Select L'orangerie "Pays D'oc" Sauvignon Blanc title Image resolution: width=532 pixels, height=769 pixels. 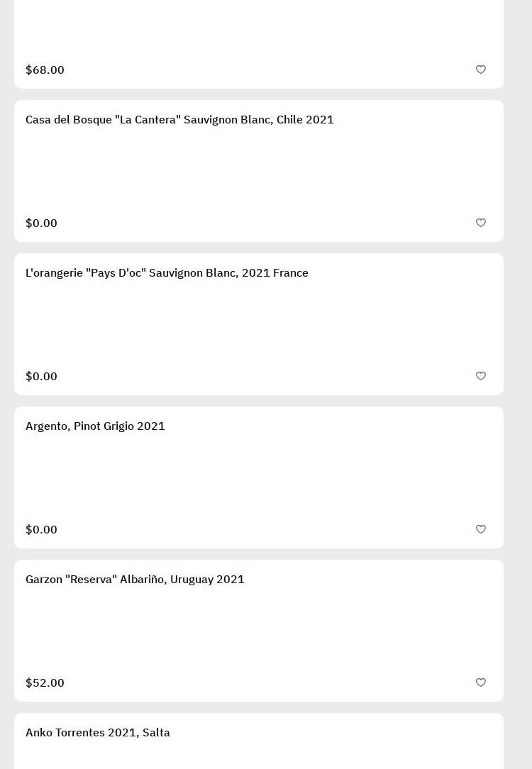[167, 273]
